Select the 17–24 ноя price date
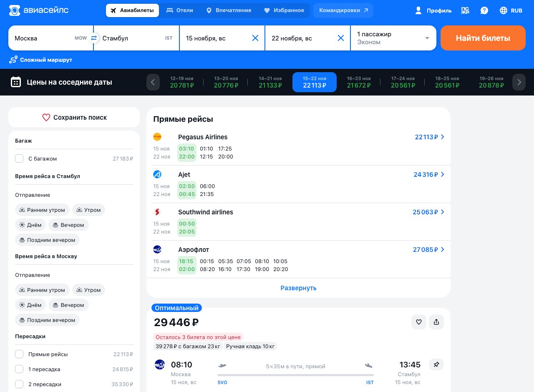Viewport: 534px width, 392px height. tap(403, 82)
